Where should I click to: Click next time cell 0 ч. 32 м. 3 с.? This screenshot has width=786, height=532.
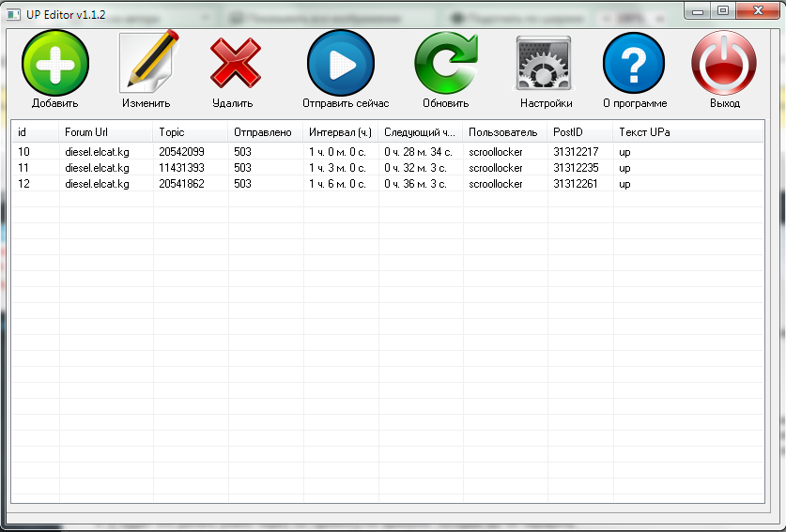[x=415, y=168]
